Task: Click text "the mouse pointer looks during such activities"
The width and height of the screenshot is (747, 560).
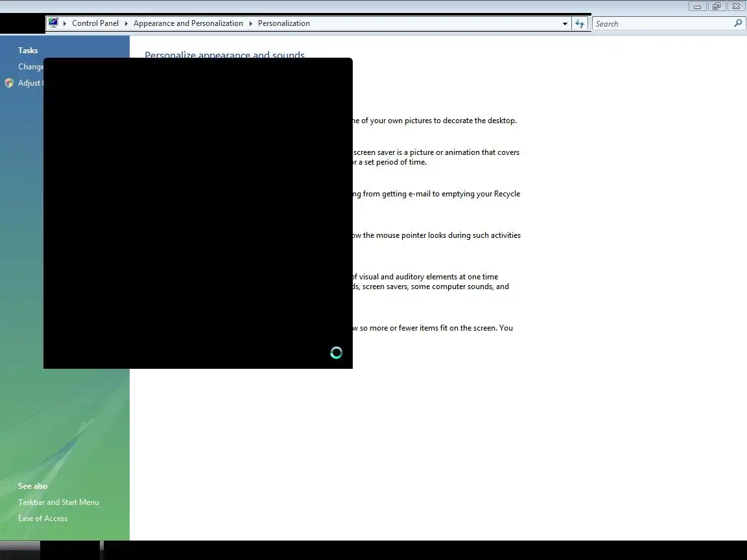Action: point(442,235)
